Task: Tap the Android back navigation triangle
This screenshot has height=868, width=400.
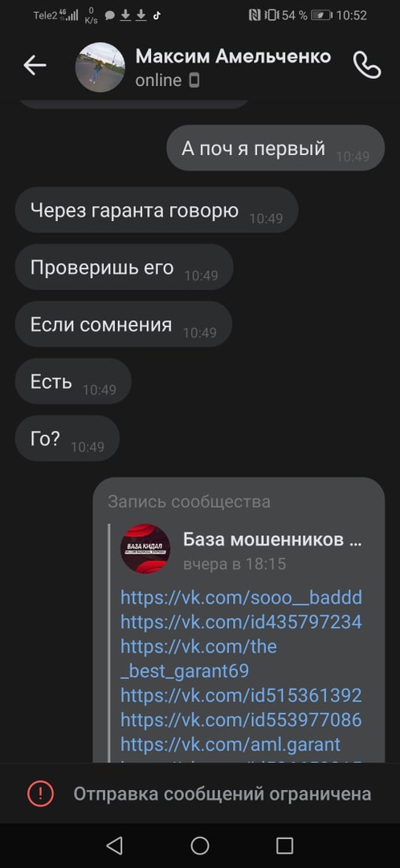Action: point(115,845)
